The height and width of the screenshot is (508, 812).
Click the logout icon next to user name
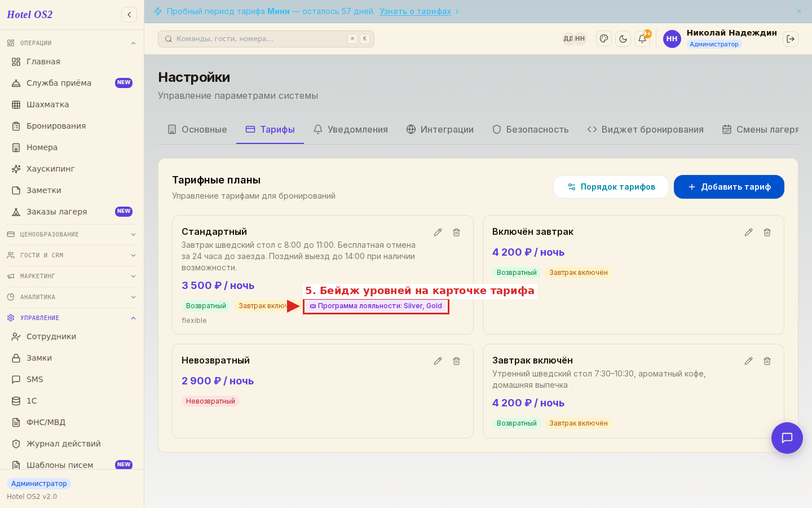(791, 39)
